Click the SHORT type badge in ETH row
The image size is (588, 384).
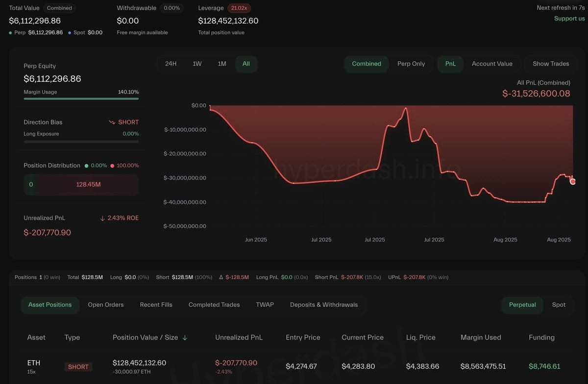[x=78, y=367]
